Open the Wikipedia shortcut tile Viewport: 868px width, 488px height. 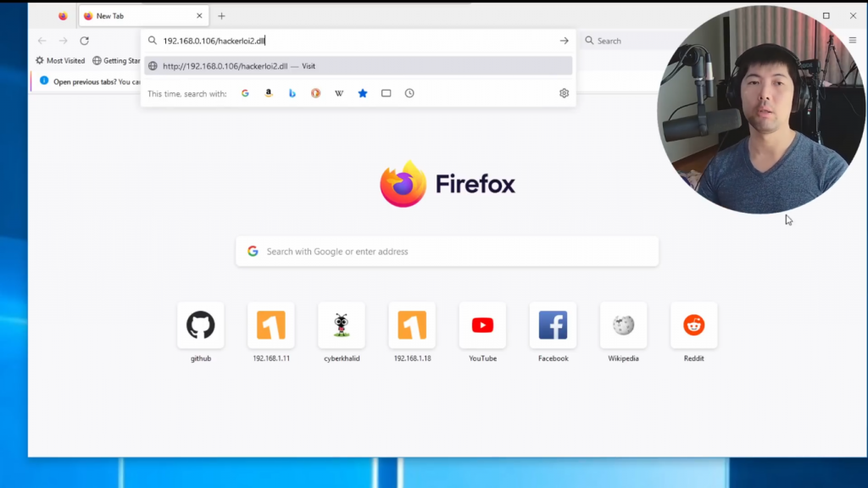pos(623,325)
